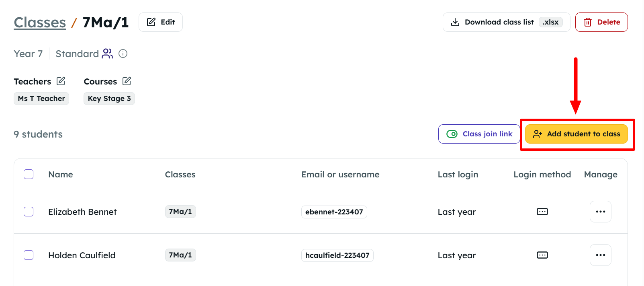Click the ebennet-223407 username chip
644x286 pixels.
pos(334,212)
